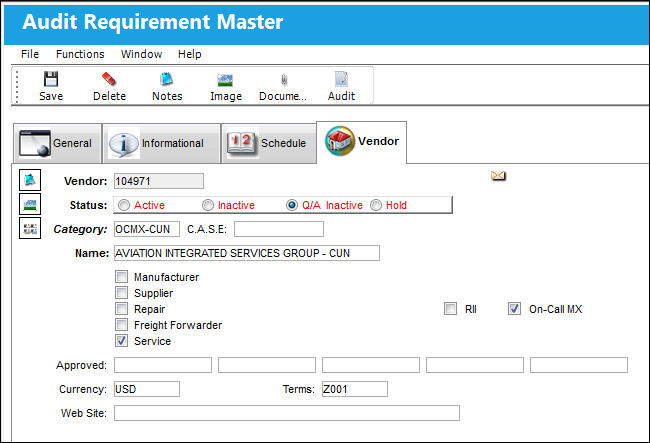
Task: Click the Image toolbar icon
Action: (x=225, y=80)
